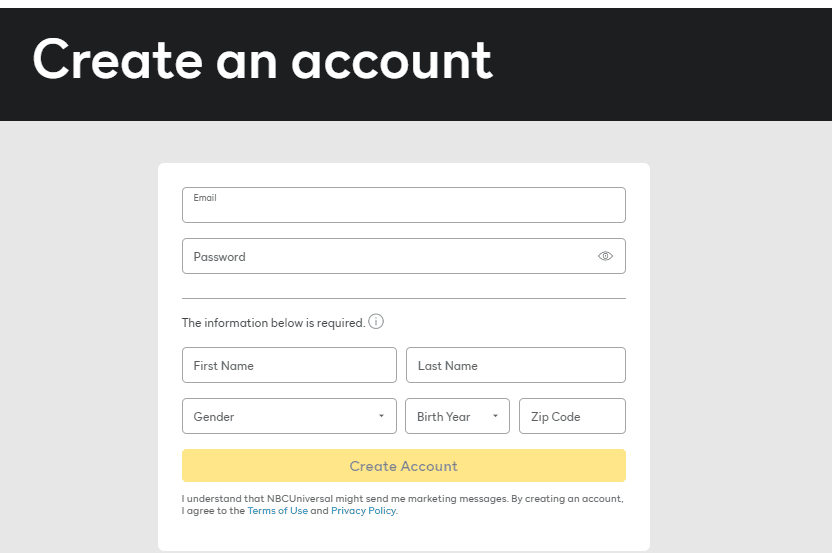832x553 pixels.
Task: Select the First Name text box
Action: tap(289, 365)
